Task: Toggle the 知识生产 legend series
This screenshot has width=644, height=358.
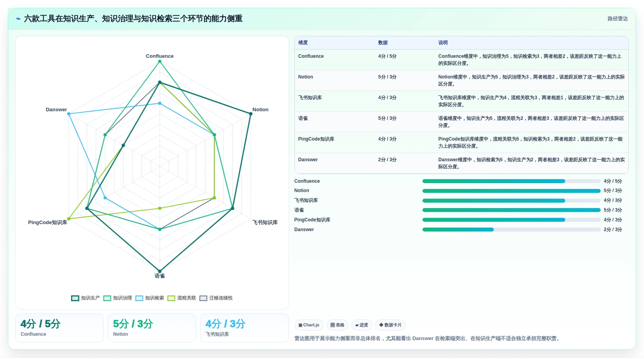Action: click(85, 298)
